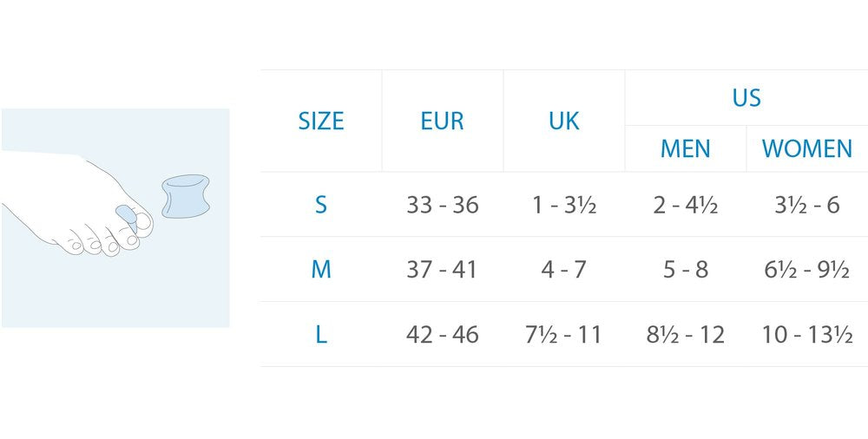868x439 pixels.
Task: Click US women 10 - 13½ cell
Action: coord(807,334)
